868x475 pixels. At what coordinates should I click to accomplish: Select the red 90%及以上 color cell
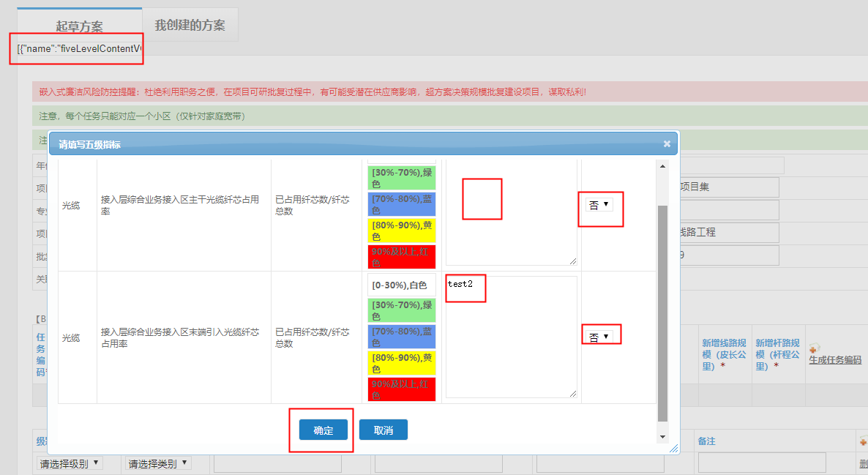click(401, 257)
